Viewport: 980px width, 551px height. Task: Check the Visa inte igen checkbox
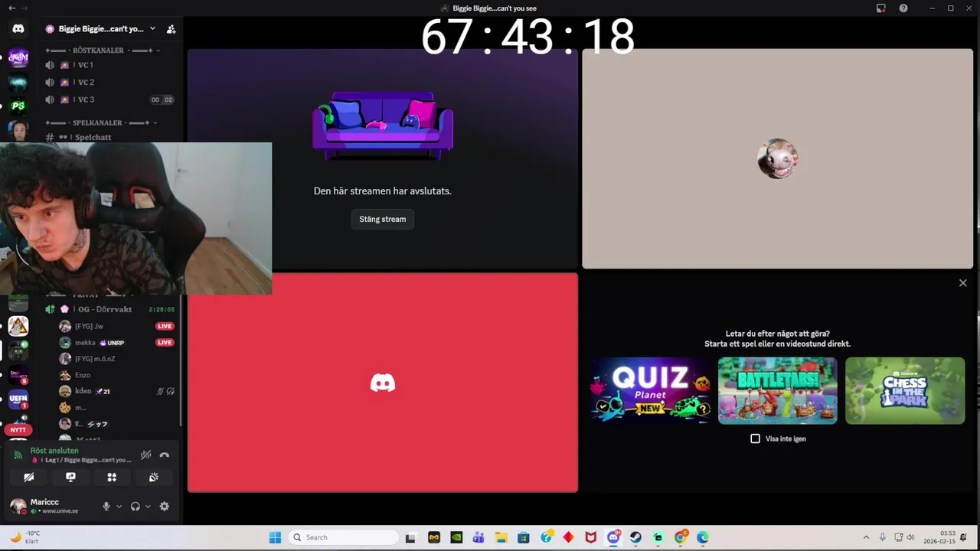pyautogui.click(x=756, y=439)
